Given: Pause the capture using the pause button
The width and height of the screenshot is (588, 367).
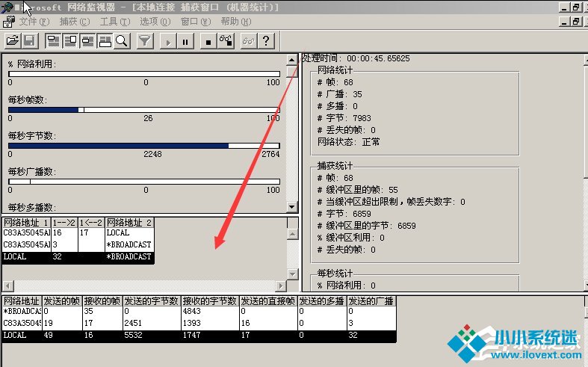Looking at the screenshot, I should (185, 40).
